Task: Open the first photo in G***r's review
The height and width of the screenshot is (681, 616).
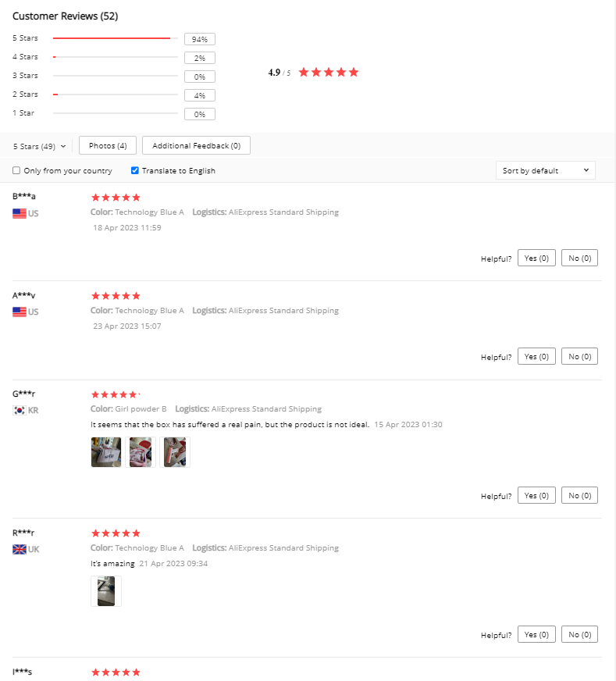Action: pos(106,452)
